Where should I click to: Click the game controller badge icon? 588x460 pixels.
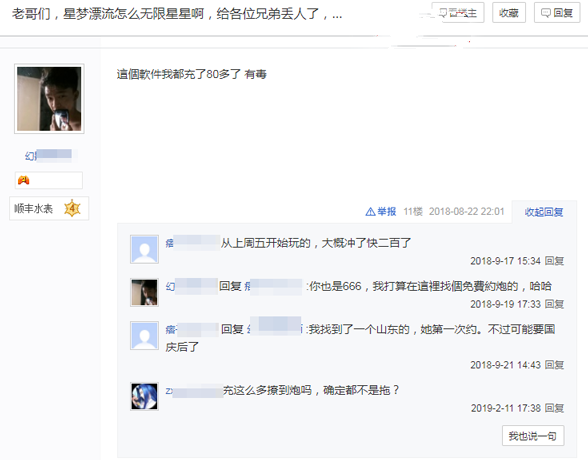[x=23, y=180]
